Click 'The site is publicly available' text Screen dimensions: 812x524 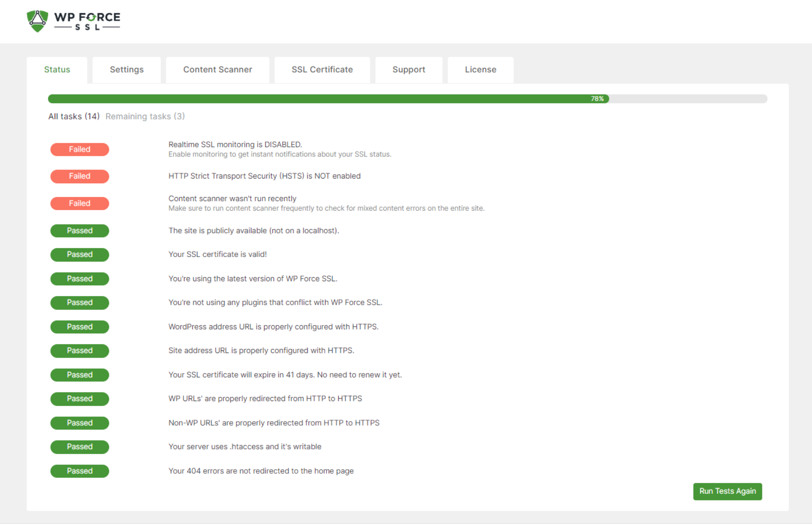[x=254, y=231]
